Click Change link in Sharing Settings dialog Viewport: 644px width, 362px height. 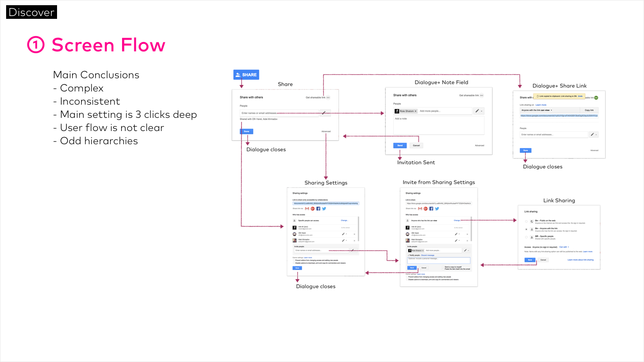[345, 221]
